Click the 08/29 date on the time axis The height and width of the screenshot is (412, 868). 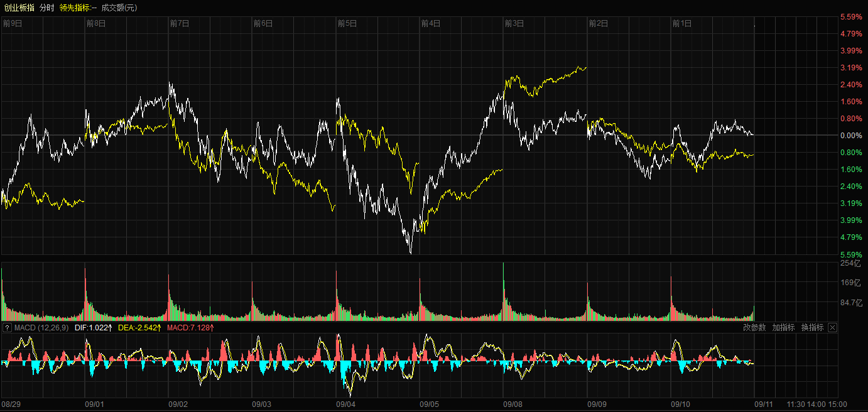pyautogui.click(x=11, y=404)
